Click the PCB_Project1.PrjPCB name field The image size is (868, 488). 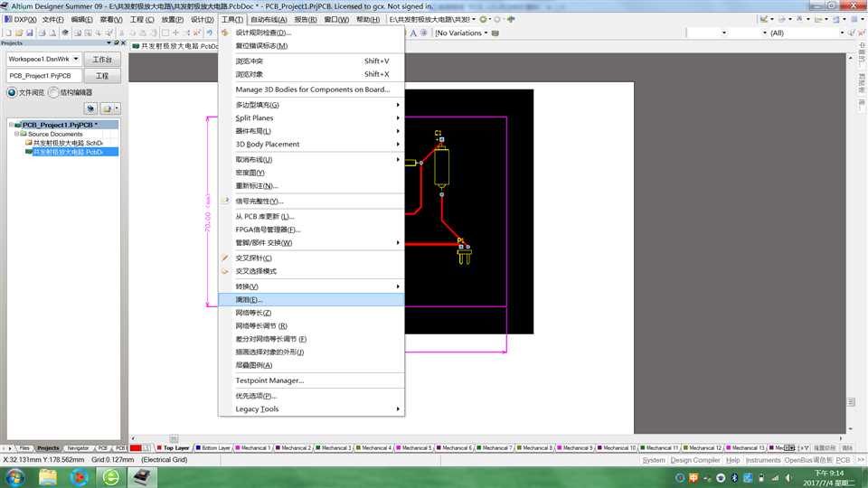click(44, 76)
